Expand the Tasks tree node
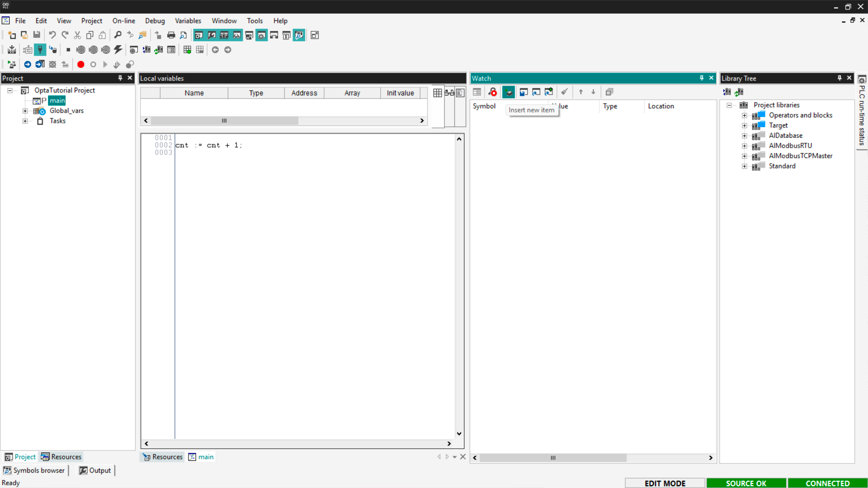The image size is (868, 488). (x=25, y=121)
